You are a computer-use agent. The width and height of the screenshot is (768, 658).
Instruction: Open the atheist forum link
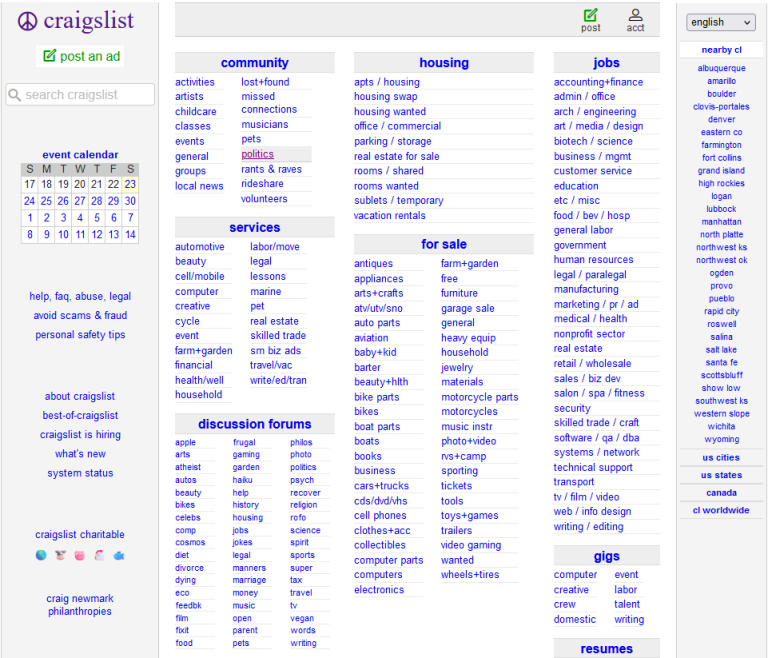[x=188, y=467]
